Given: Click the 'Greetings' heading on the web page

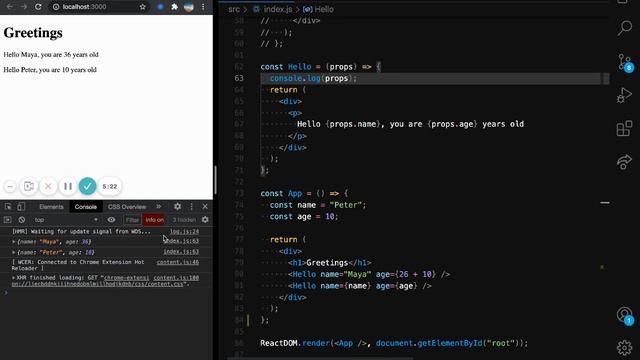Looking at the screenshot, I should click(x=33, y=33).
